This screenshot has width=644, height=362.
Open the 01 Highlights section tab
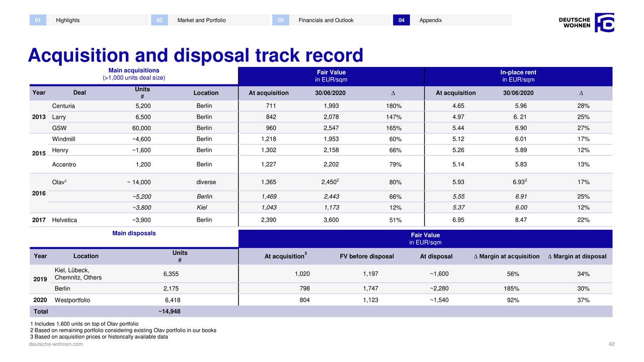click(x=89, y=20)
